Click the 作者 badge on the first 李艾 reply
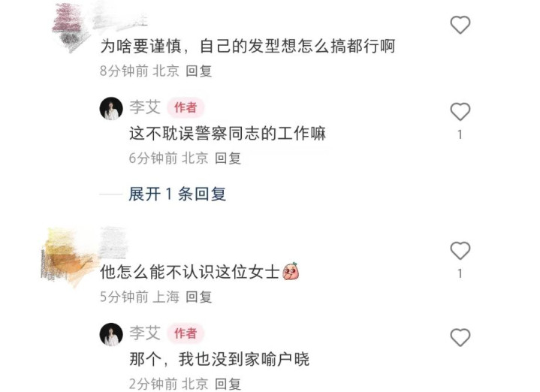The width and height of the screenshot is (540, 392). 186,107
